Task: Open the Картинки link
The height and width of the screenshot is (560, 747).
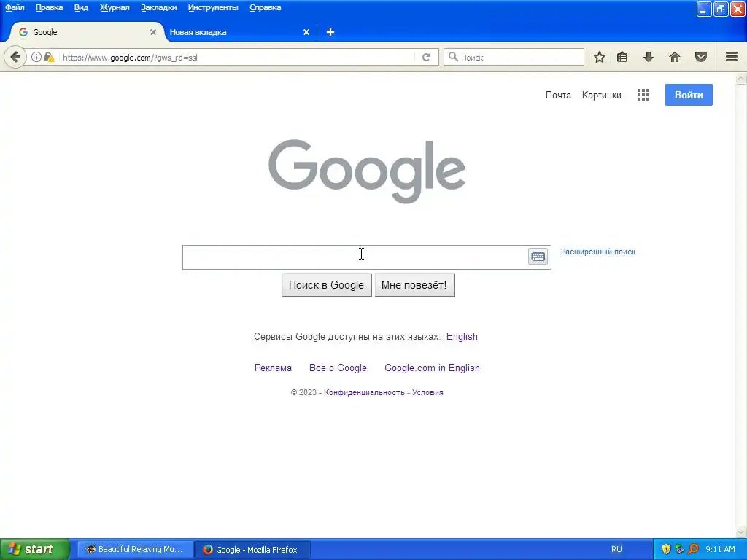Action: [601, 95]
